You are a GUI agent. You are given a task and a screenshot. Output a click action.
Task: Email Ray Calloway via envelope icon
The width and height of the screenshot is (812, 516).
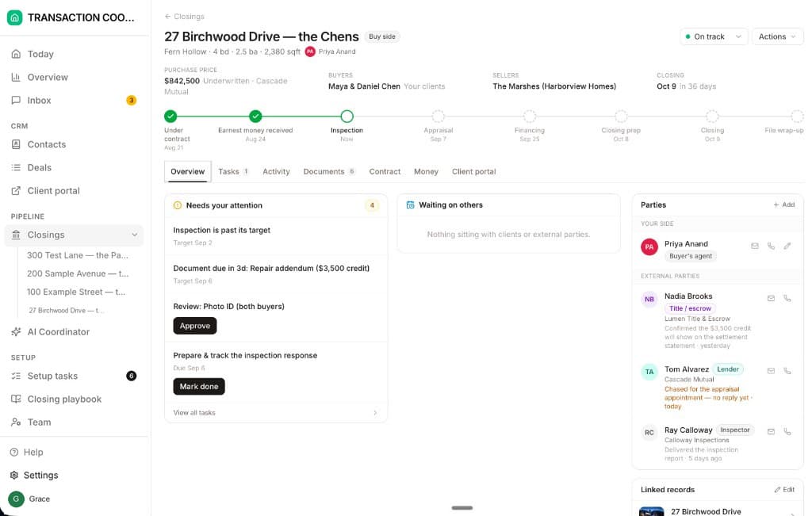point(771,431)
